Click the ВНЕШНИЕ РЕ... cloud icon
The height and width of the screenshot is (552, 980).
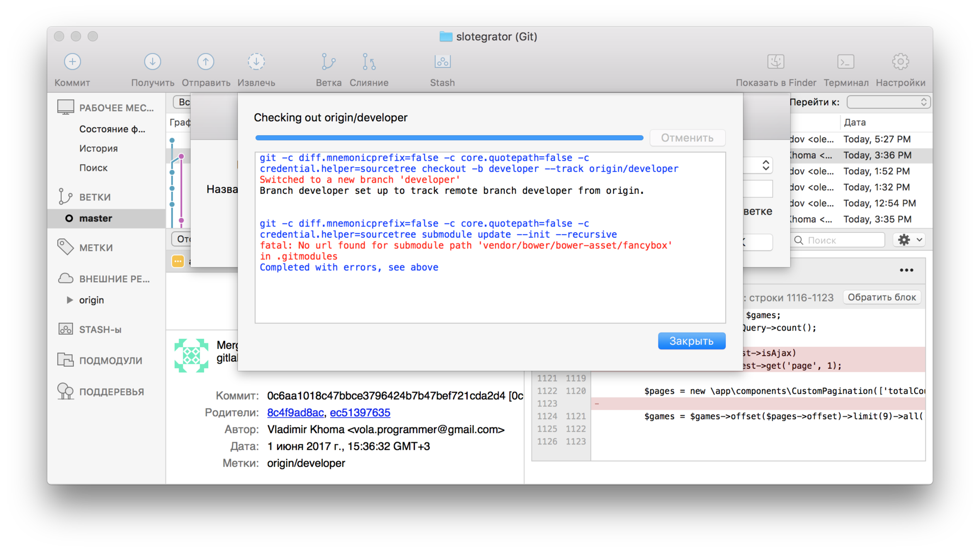(65, 278)
